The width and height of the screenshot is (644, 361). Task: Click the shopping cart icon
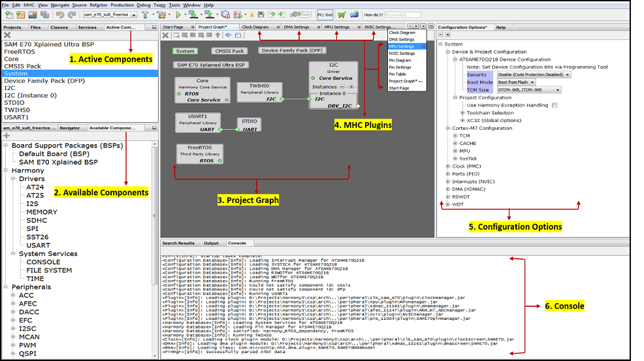pyautogui.click(x=342, y=15)
